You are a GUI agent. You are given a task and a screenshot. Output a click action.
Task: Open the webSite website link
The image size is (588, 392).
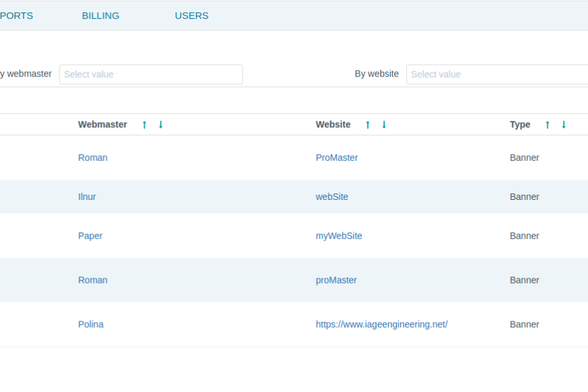332,197
